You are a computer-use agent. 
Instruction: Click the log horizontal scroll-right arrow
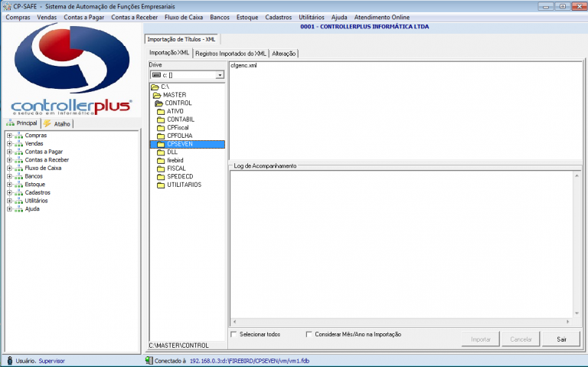[568, 322]
